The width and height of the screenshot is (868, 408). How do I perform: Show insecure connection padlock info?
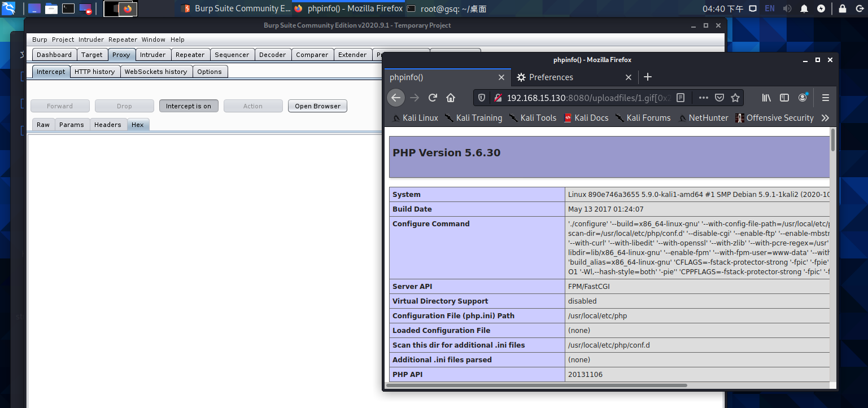click(x=498, y=98)
